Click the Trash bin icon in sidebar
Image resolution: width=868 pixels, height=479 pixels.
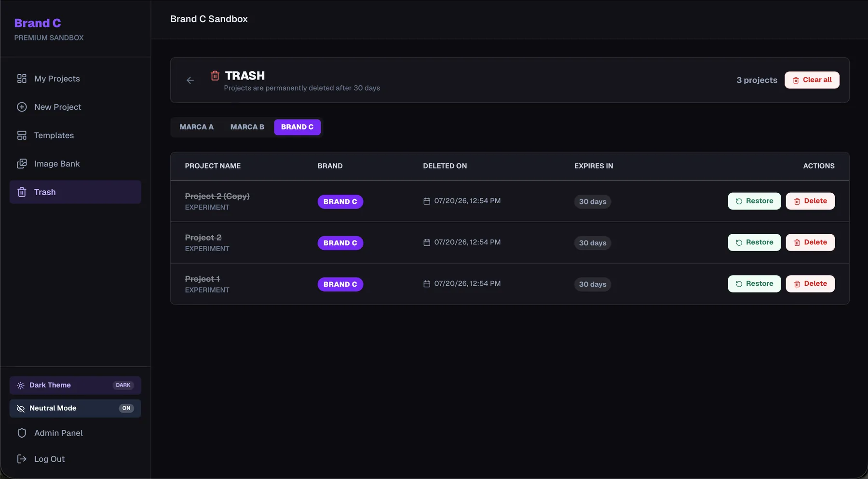(x=22, y=192)
